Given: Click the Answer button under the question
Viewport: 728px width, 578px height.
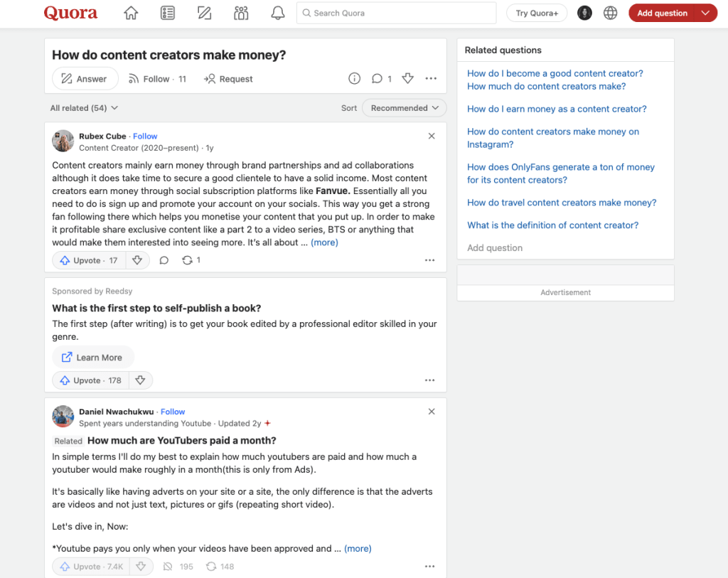Looking at the screenshot, I should (85, 79).
